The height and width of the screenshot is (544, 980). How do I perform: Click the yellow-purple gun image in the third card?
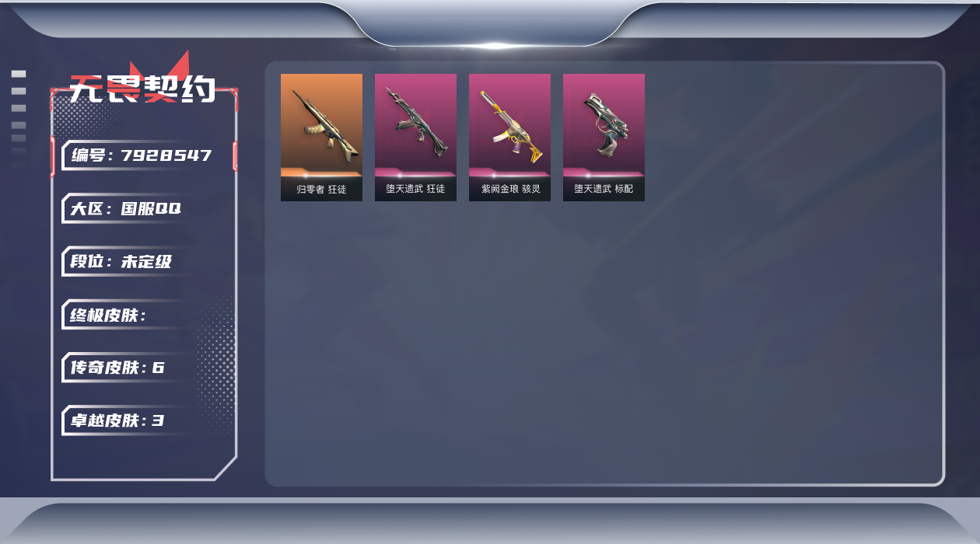pos(512,127)
